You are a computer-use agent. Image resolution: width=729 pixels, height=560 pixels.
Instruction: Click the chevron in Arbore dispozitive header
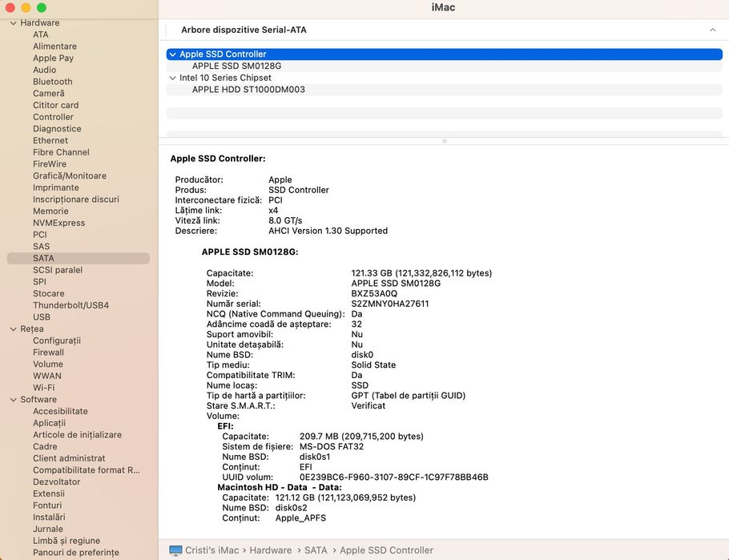click(713, 30)
